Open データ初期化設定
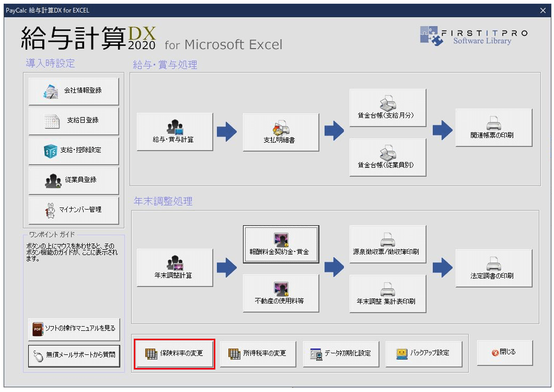This screenshot has height=392, width=554. [341, 354]
